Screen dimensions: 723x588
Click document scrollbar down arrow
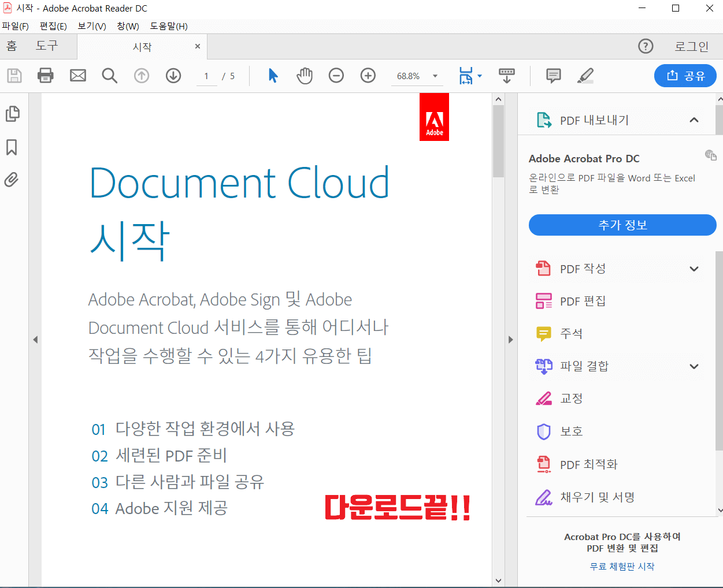click(x=498, y=580)
